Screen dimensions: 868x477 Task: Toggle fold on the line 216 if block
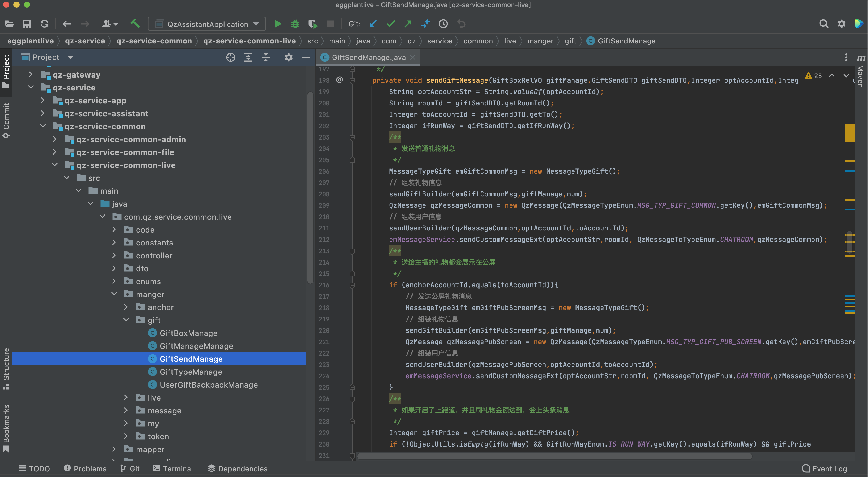(352, 285)
